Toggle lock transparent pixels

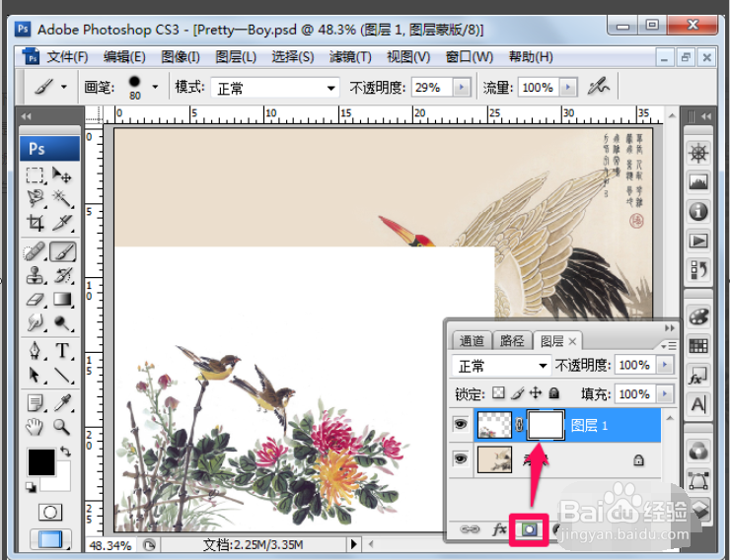498,393
